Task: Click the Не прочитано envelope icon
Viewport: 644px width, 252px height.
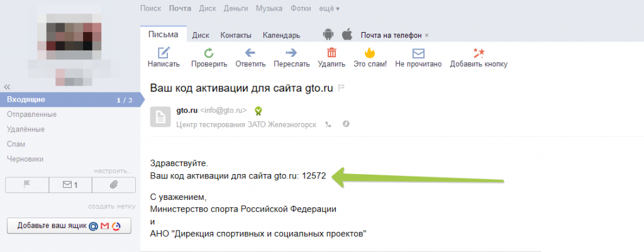Action: coord(418,53)
